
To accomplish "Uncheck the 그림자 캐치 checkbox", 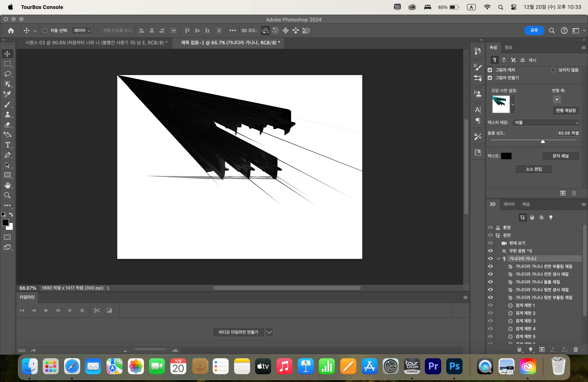I will [x=490, y=70].
